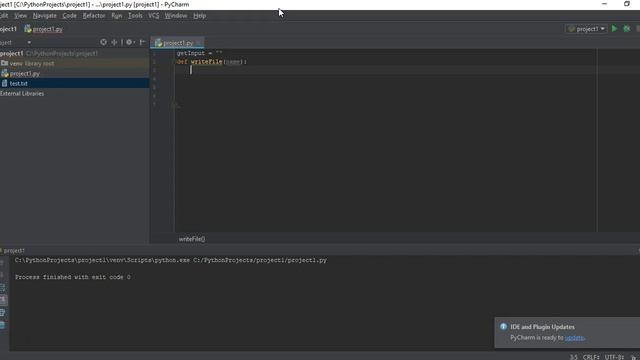Click the update link in notification
The image size is (640, 360).
[x=575, y=338]
